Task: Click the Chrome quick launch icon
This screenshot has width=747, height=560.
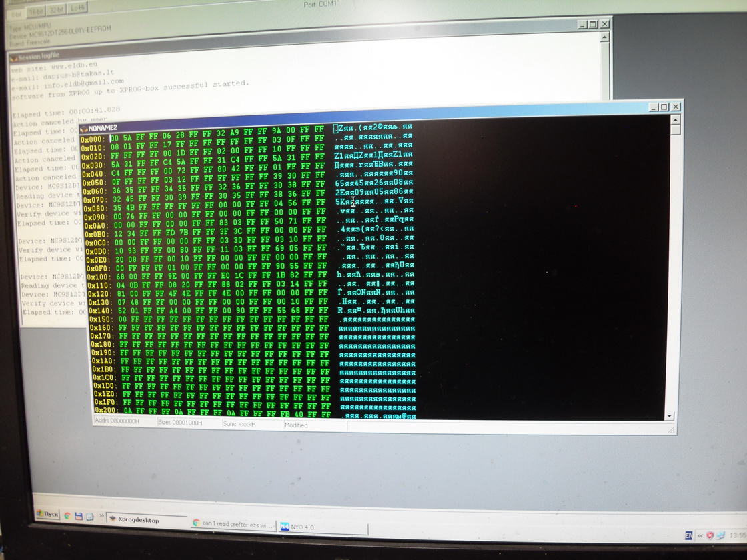Action: [67, 515]
